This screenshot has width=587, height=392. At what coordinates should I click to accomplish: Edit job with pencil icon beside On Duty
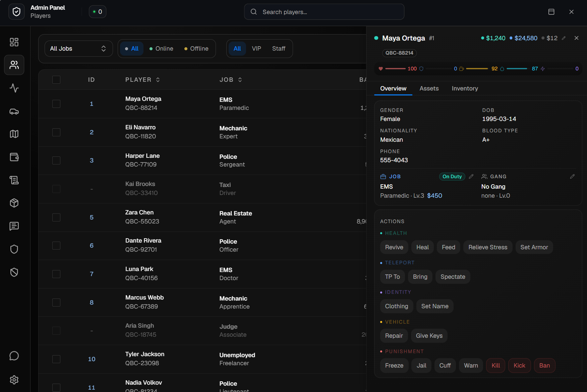(x=471, y=177)
